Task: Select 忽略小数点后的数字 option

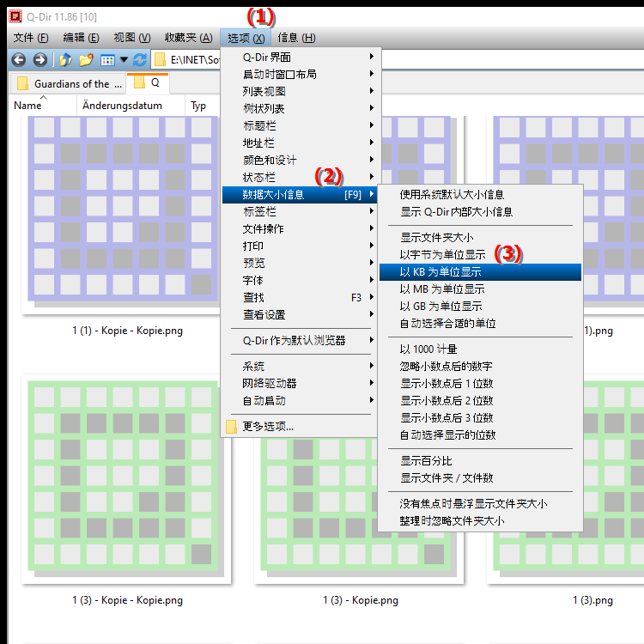Action: 480,367
